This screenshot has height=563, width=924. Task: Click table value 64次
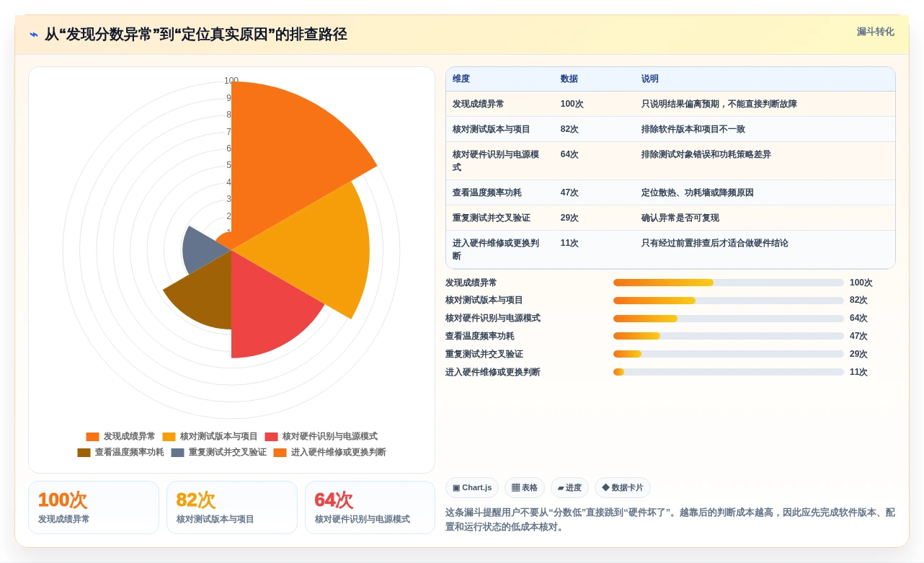pyautogui.click(x=569, y=155)
